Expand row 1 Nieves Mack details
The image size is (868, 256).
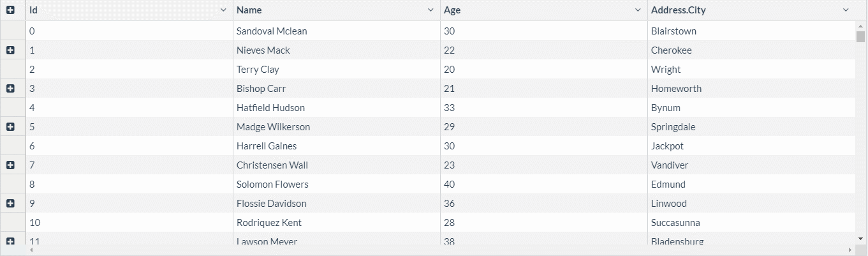(10, 50)
